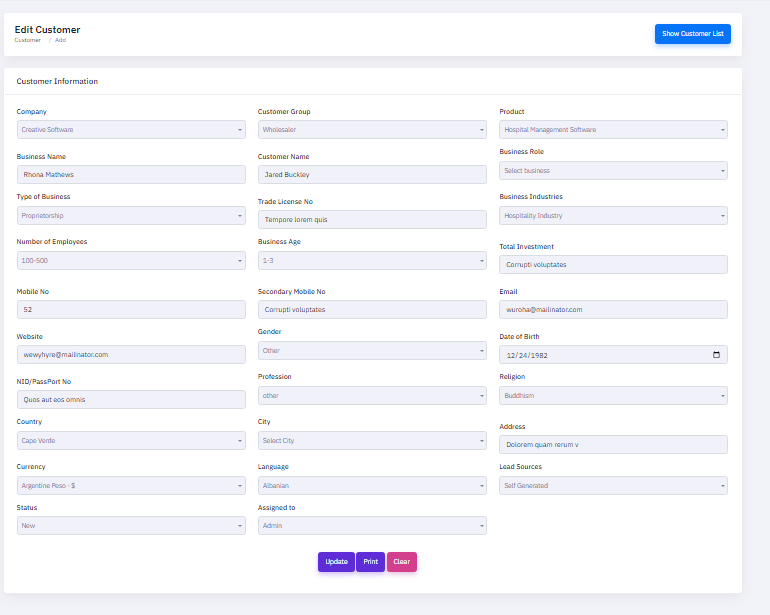This screenshot has height=615, width=770.
Task: Open the Company dropdown
Action: click(x=131, y=130)
